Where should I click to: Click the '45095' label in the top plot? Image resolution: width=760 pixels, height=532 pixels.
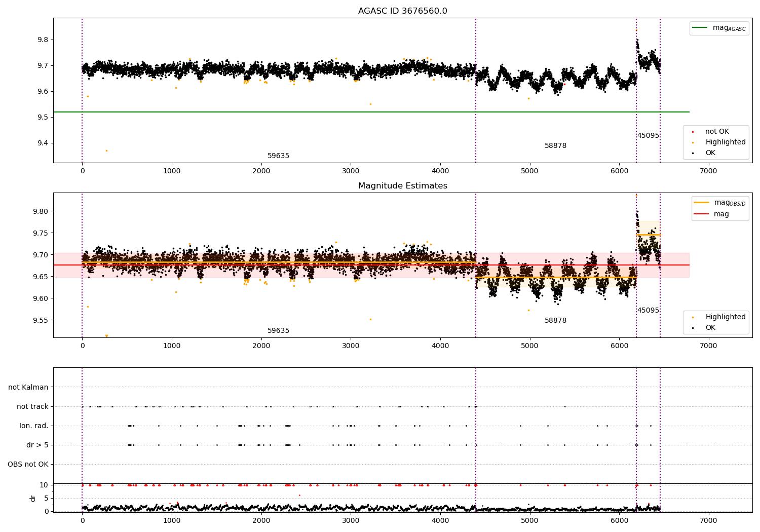tap(648, 136)
